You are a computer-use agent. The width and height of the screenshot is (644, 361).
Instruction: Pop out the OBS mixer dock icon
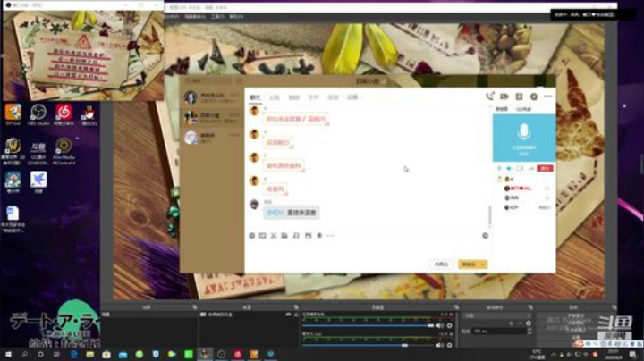point(456,307)
